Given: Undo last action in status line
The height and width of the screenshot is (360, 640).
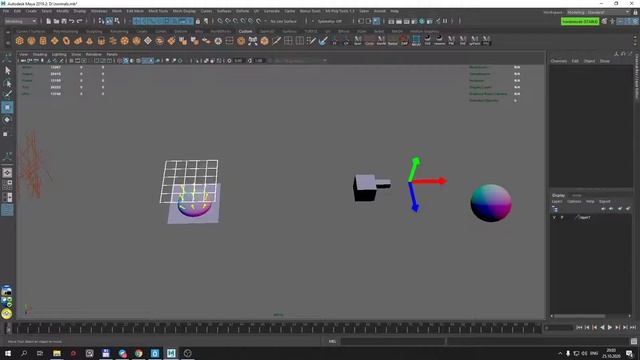Looking at the screenshot, I should click(72, 21).
